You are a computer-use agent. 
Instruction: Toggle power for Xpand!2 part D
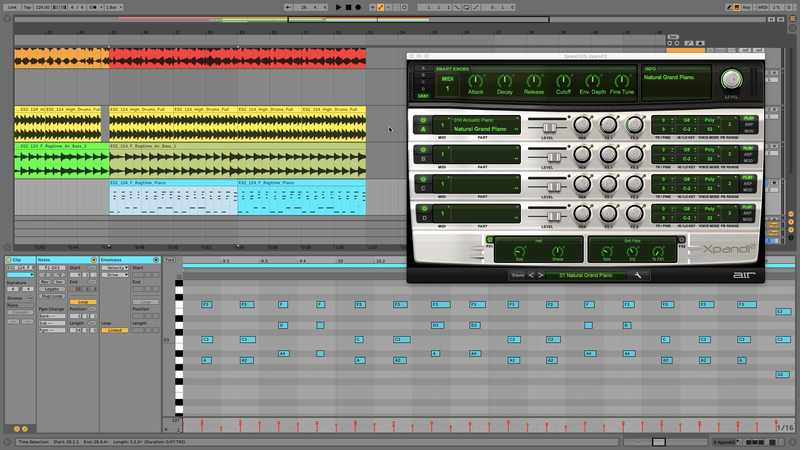(x=423, y=209)
